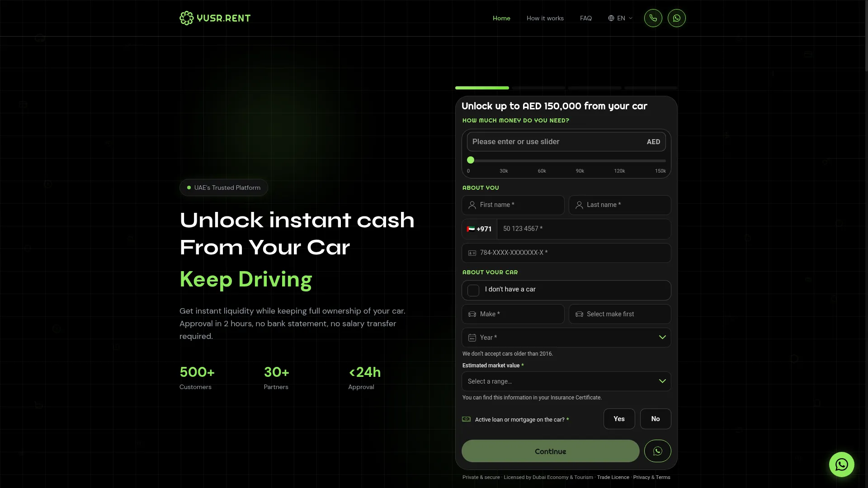Open the FAQ menu item
This screenshot has width=868, height=488.
click(x=585, y=18)
